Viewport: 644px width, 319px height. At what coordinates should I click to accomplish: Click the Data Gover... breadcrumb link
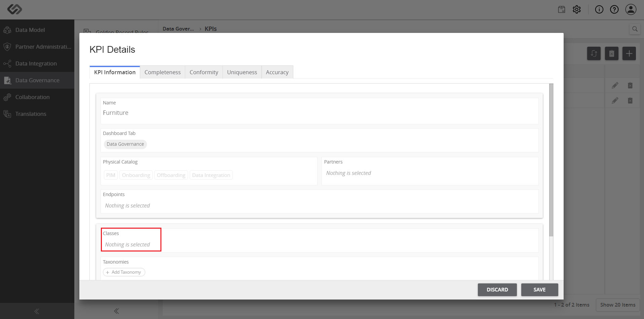coord(178,29)
